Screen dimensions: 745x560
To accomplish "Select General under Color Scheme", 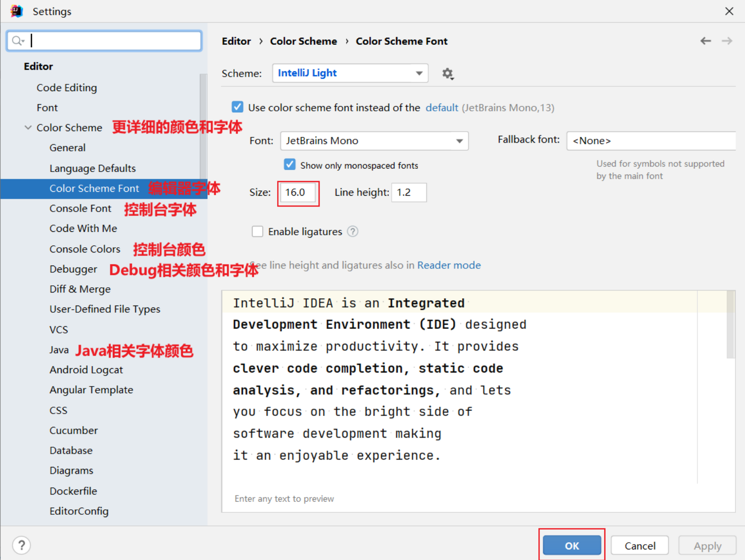I will point(67,147).
